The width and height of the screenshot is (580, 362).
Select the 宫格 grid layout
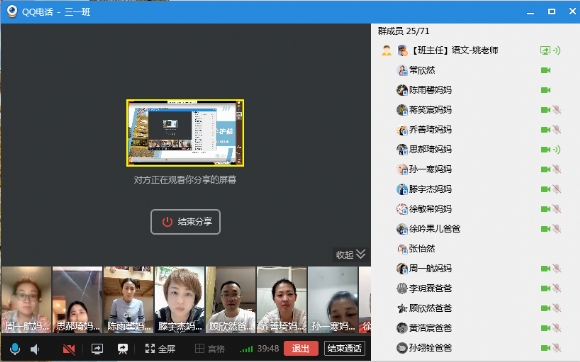[210, 348]
